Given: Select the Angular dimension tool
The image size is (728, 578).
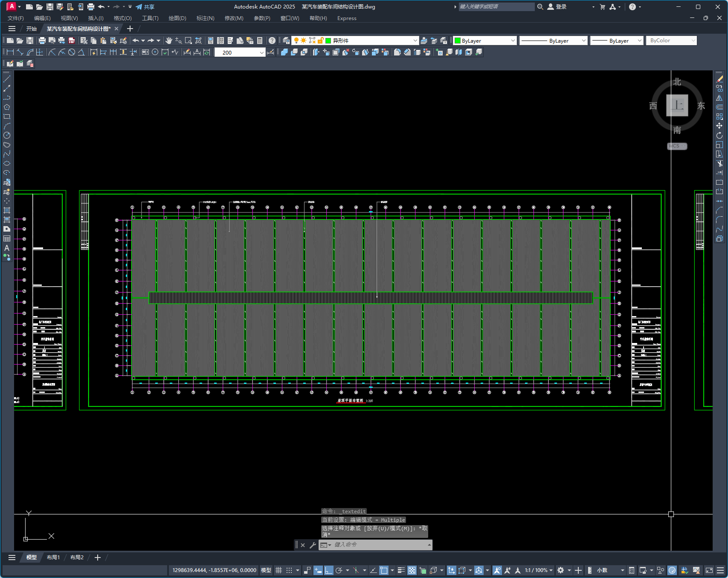Looking at the screenshot, I should click(x=81, y=52).
